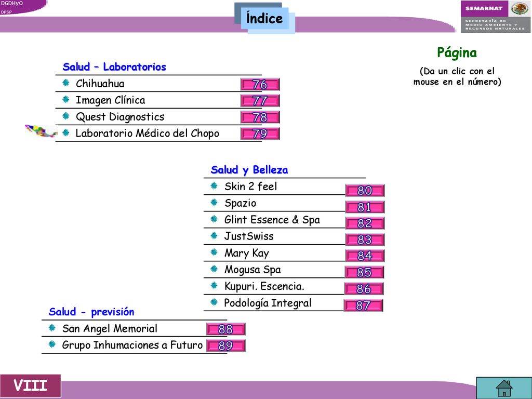Click the Página heading
This screenshot has height=399, width=532.
tap(457, 53)
